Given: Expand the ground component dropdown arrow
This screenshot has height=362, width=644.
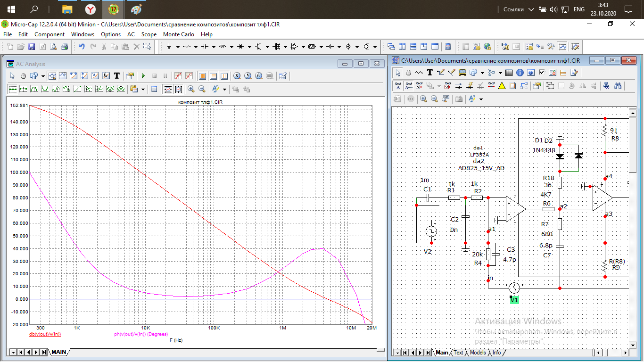Looking at the screenshot, I should 178,47.
